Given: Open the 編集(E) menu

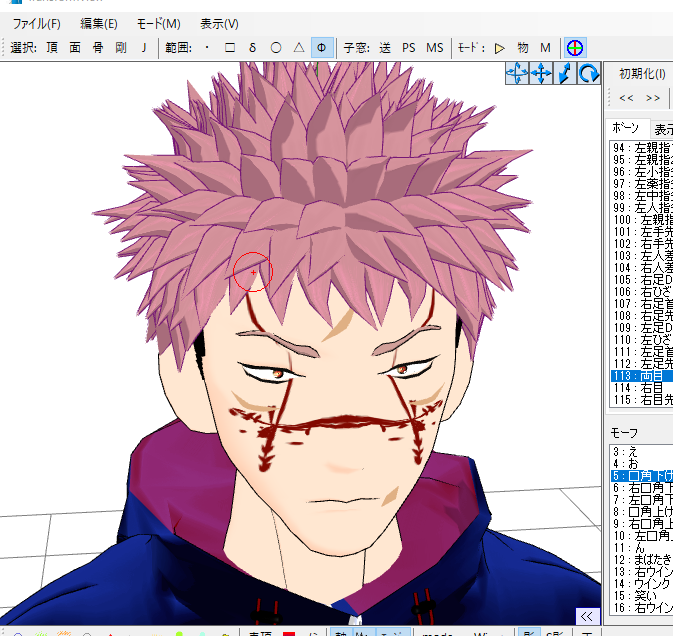Looking at the screenshot, I should [99, 24].
